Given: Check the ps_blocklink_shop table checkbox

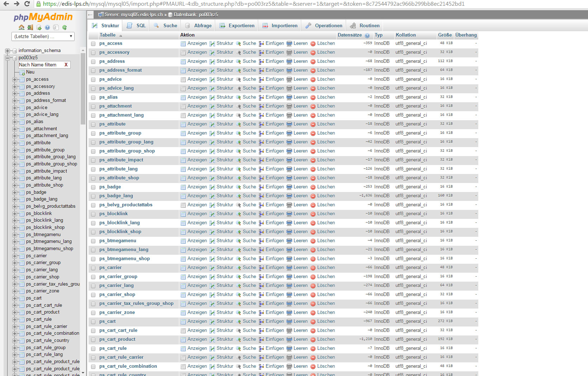Looking at the screenshot, I should 93,232.
